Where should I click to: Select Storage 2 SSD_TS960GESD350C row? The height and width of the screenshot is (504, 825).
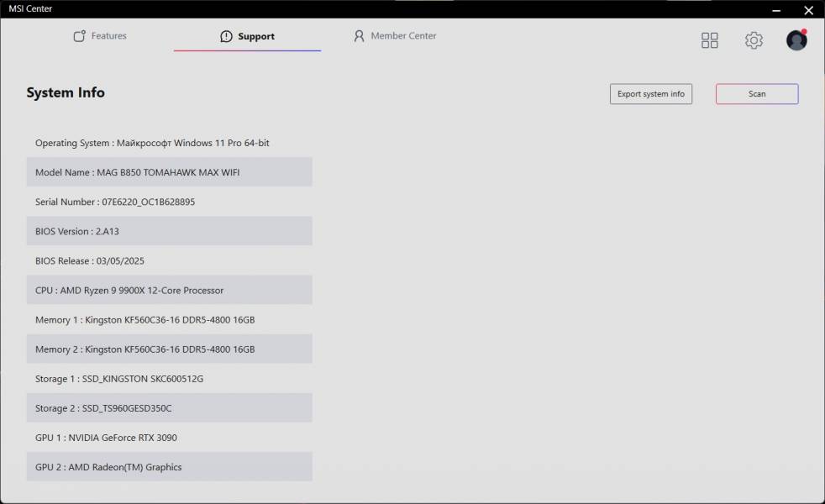[x=170, y=407]
